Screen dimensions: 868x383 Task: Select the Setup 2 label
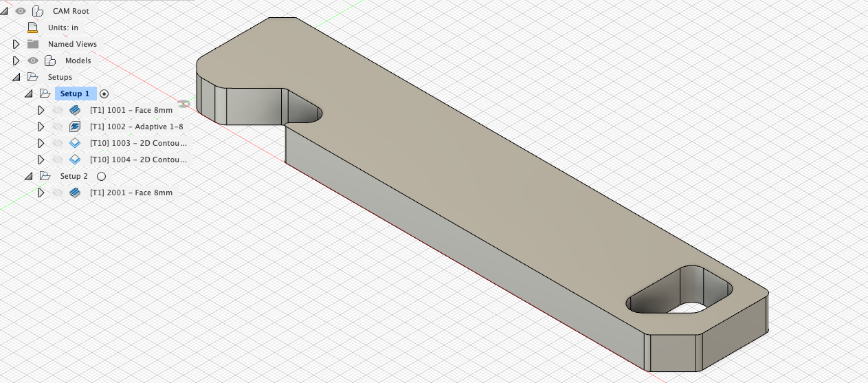click(x=74, y=176)
